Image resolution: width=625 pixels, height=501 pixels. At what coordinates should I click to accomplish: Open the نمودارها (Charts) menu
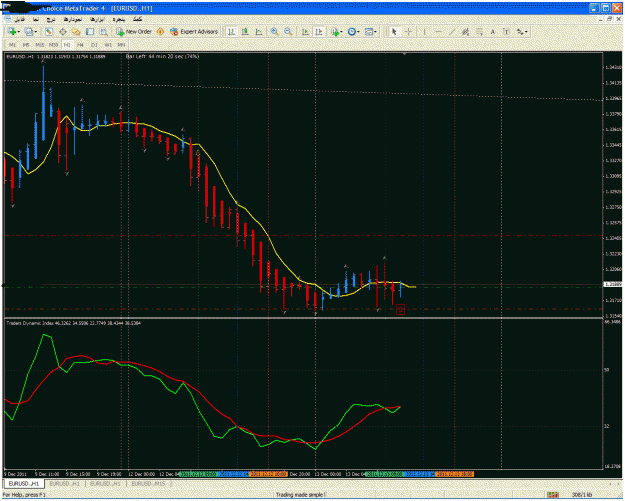[x=73, y=19]
